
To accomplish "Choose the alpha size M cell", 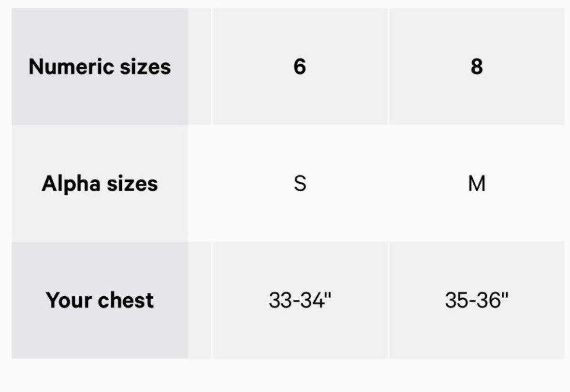I will pyautogui.click(x=477, y=184).
